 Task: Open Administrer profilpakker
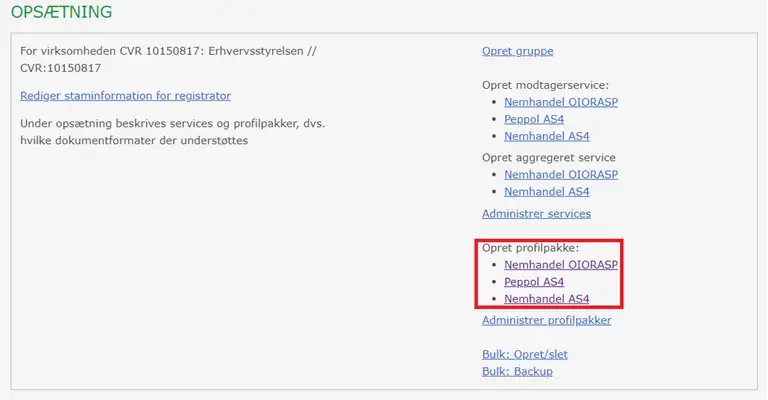(x=546, y=320)
